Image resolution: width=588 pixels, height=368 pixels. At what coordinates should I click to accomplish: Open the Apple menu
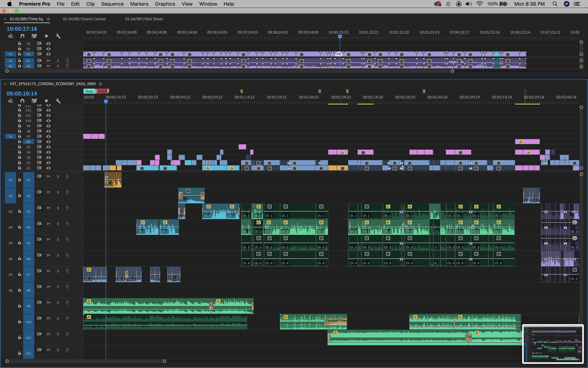pos(9,4)
